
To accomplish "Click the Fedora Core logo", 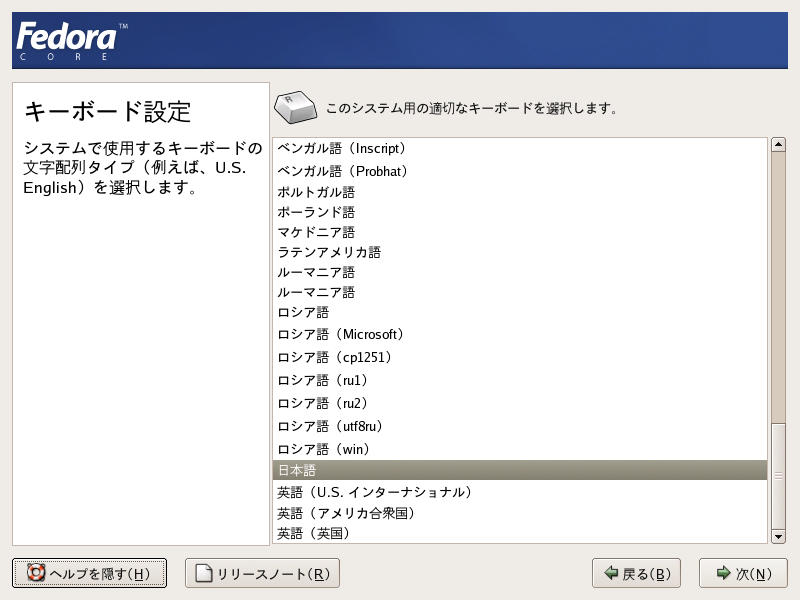I will pyautogui.click(x=72, y=41).
